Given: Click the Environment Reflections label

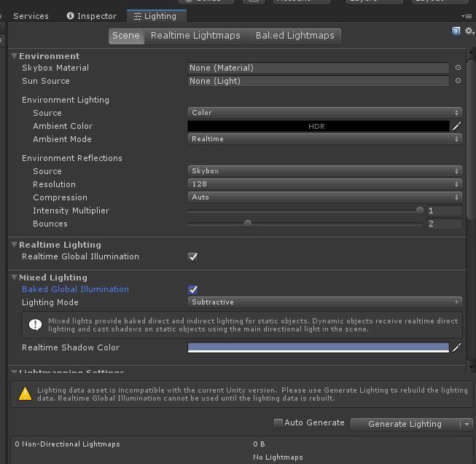Looking at the screenshot, I should click(72, 158).
